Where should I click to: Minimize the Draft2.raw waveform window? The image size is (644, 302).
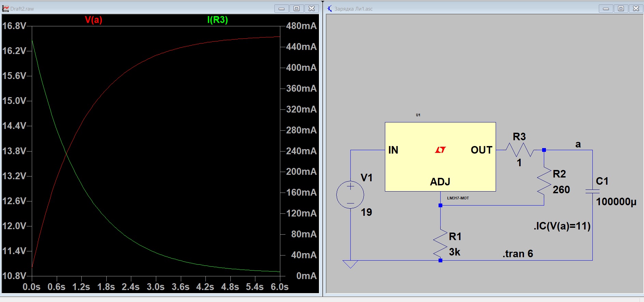281,9
